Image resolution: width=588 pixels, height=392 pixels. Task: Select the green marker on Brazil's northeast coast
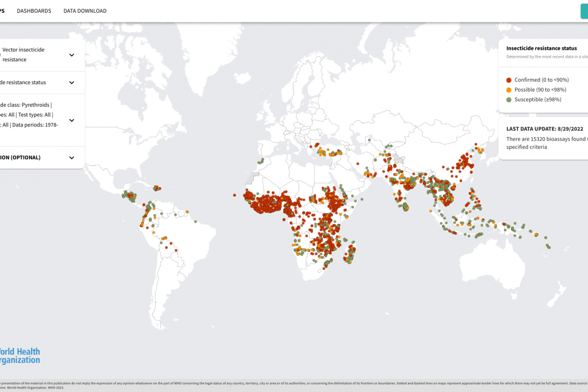point(196,221)
